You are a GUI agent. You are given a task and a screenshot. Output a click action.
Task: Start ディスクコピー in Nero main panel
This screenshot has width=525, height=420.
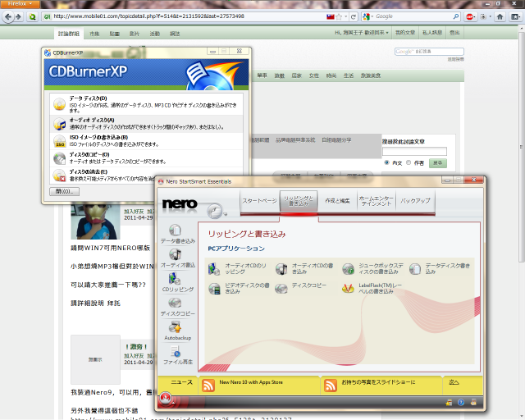click(300, 289)
